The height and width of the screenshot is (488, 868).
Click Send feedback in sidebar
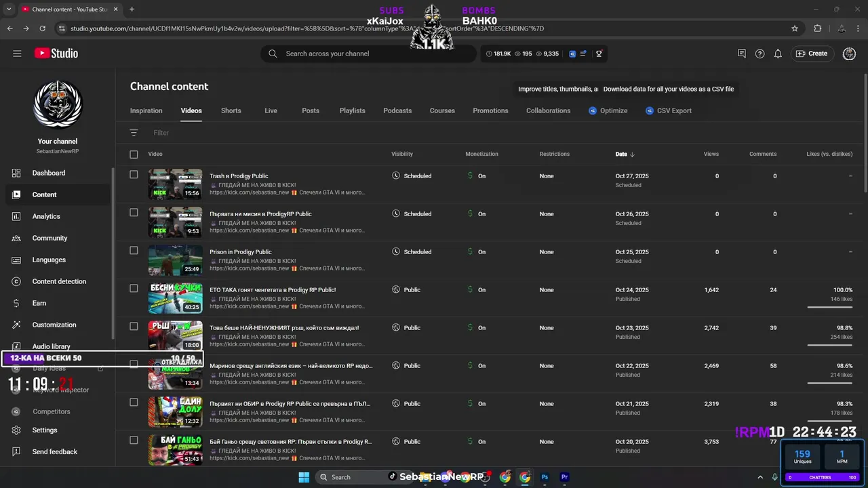point(56,451)
